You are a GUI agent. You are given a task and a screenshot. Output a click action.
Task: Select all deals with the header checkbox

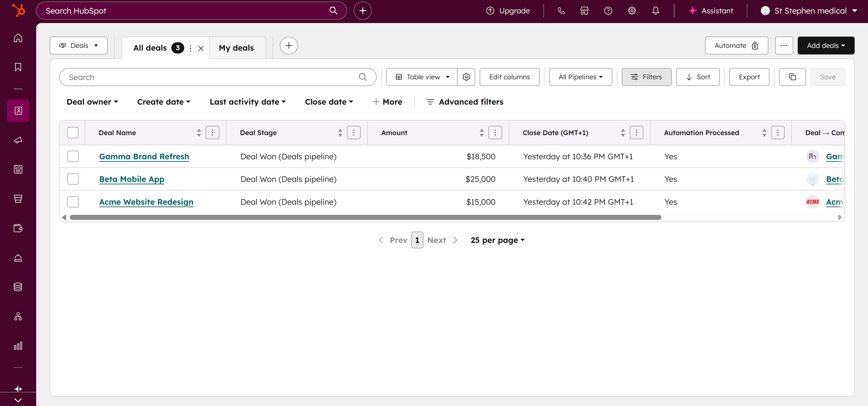pos(73,132)
